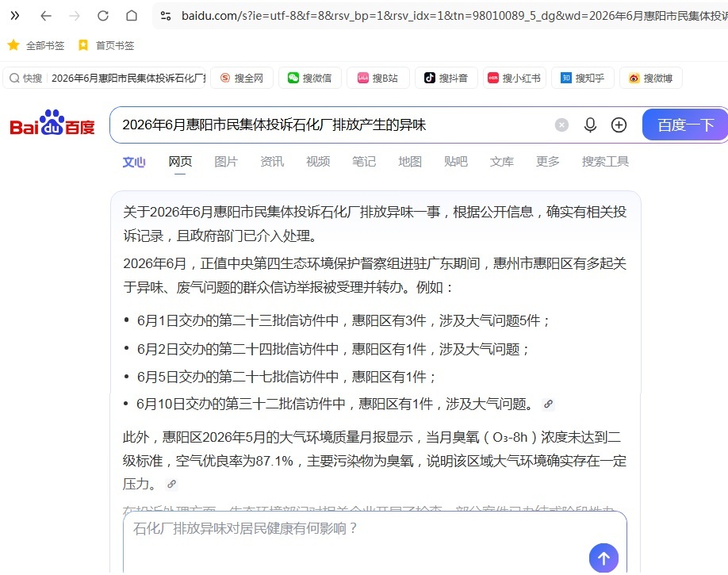Image resolution: width=728 pixels, height=575 pixels.
Task: Open source link after 6月10日 bullet
Action: click(x=548, y=404)
